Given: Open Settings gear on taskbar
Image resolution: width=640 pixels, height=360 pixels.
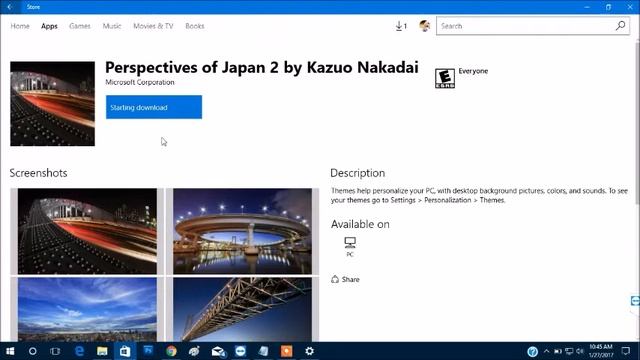Looking at the screenshot, I should [x=309, y=351].
